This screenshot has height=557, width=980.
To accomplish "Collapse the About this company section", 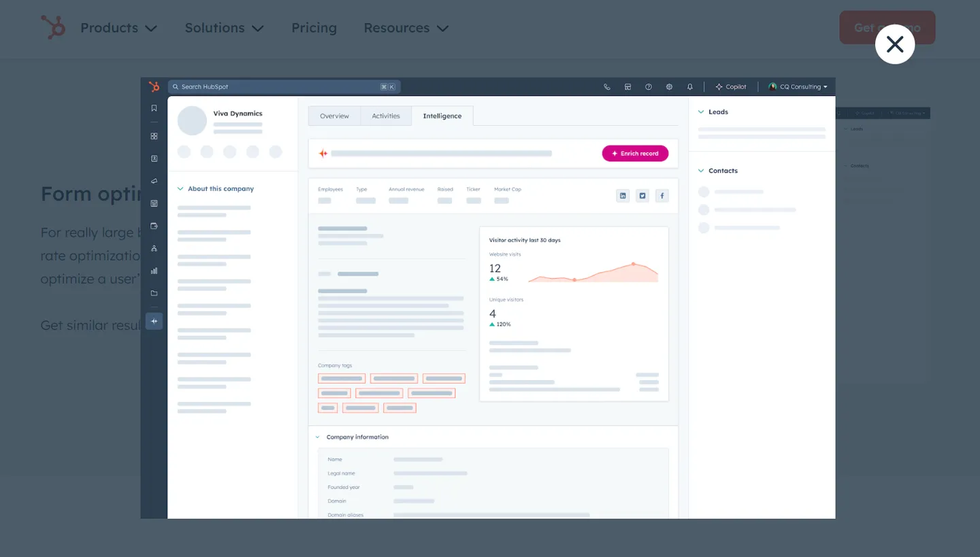I will 180,188.
